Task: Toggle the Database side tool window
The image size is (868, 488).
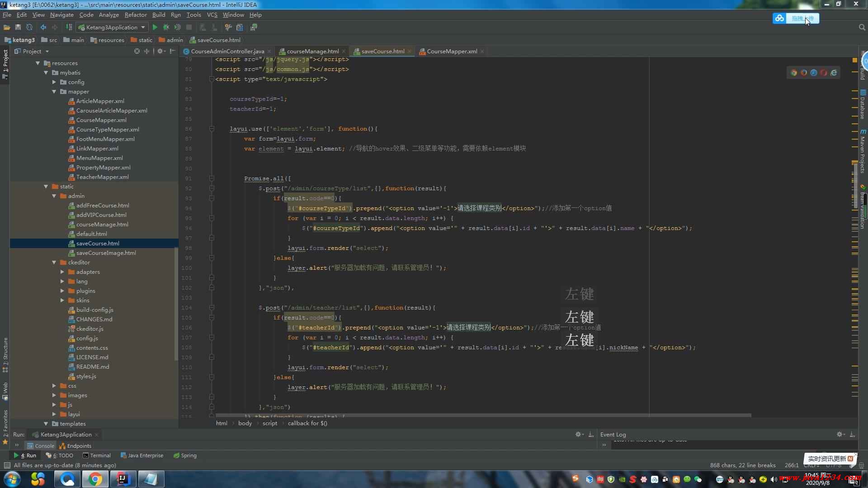Action: coord(863,105)
